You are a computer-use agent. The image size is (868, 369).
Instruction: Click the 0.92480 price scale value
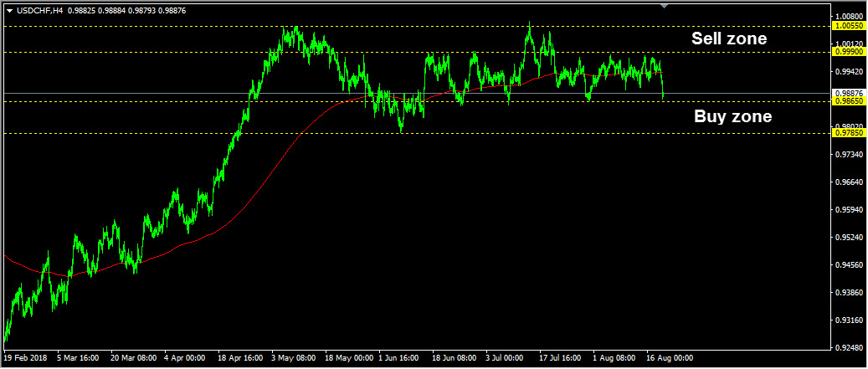(x=850, y=347)
